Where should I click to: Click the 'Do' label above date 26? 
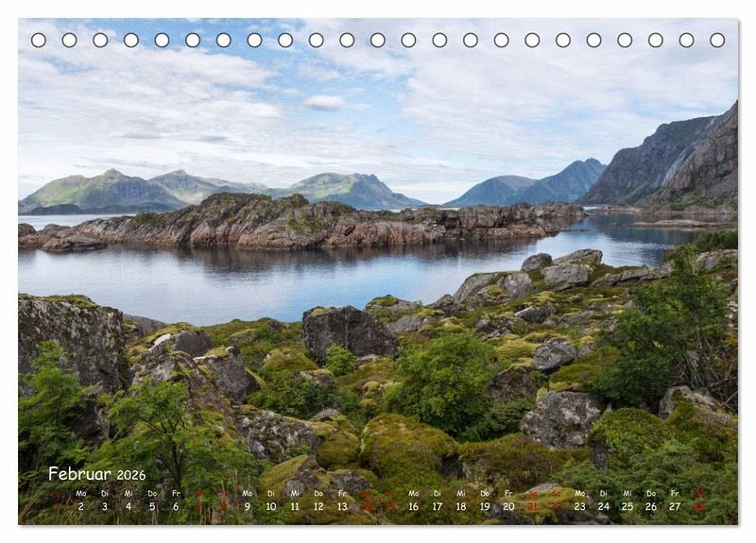651,493
